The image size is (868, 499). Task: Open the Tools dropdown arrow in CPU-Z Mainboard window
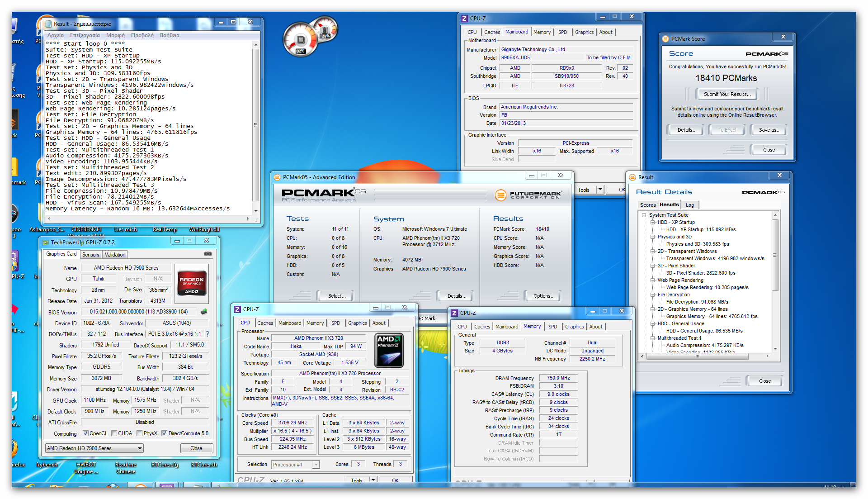(x=600, y=190)
